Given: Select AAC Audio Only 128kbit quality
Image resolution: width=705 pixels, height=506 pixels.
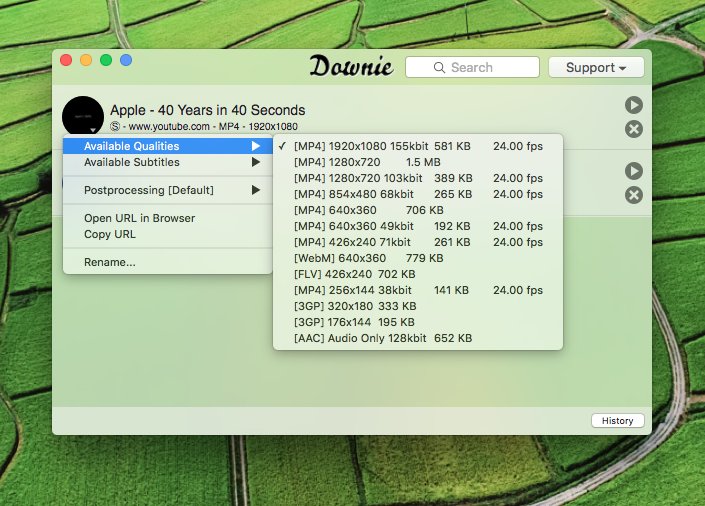Looking at the screenshot, I should pyautogui.click(x=418, y=338).
